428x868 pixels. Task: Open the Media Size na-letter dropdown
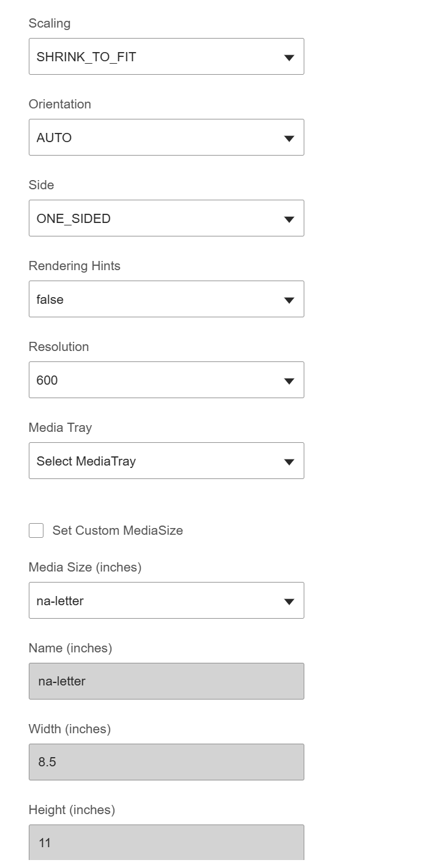[x=153, y=601]
